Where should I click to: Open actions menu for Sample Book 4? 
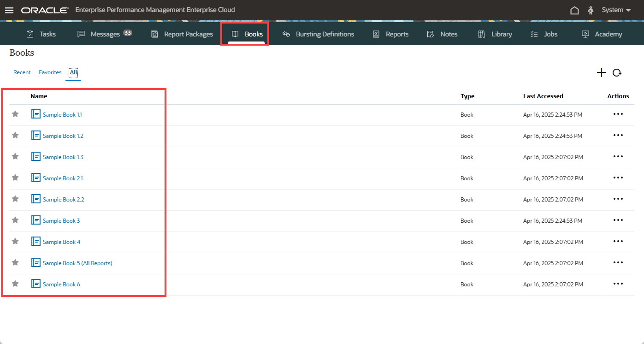tap(618, 242)
